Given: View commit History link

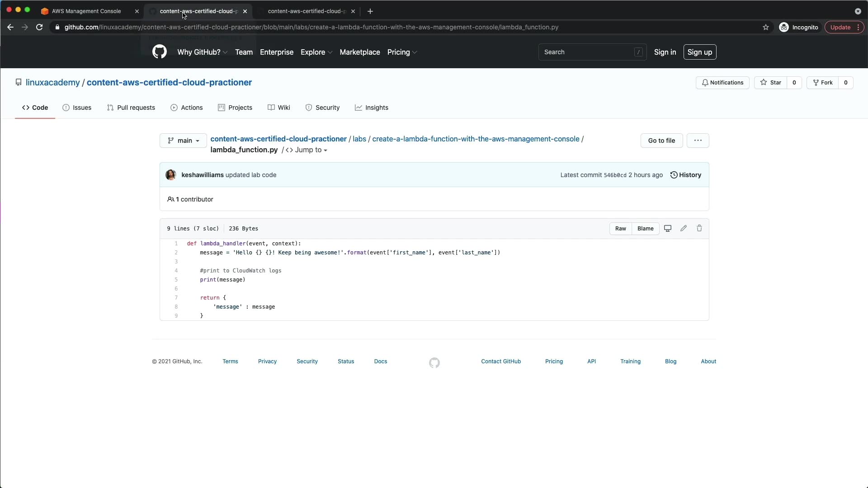Looking at the screenshot, I should tap(686, 175).
